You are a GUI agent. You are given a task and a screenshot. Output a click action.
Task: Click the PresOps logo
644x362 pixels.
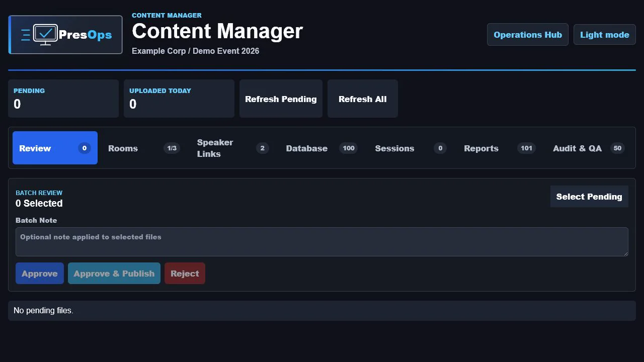point(65,35)
